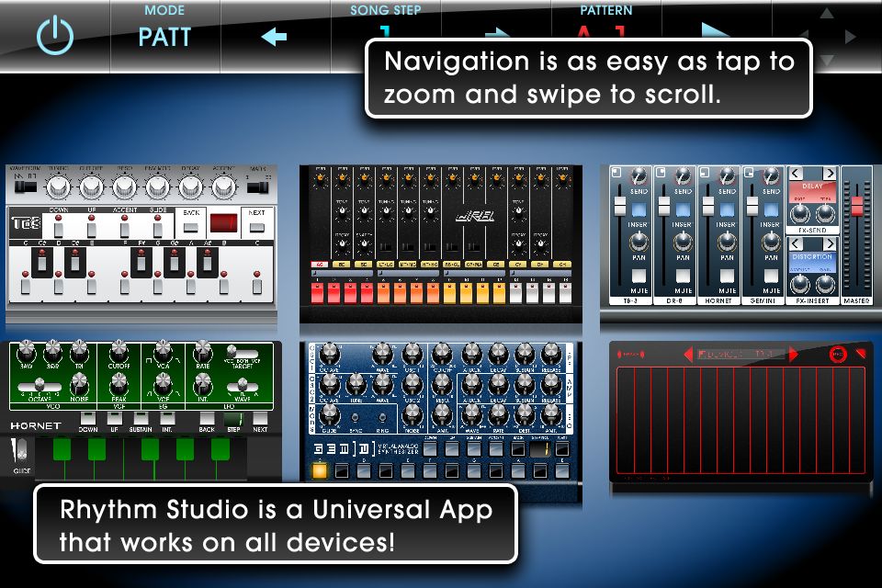The image size is (882, 588).
Task: Select the AC accent track on DR-8
Action: tap(320, 264)
